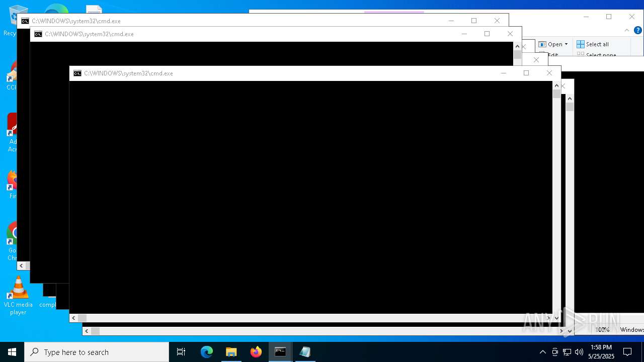Open the dropdown arrow next to Open

tap(566, 44)
